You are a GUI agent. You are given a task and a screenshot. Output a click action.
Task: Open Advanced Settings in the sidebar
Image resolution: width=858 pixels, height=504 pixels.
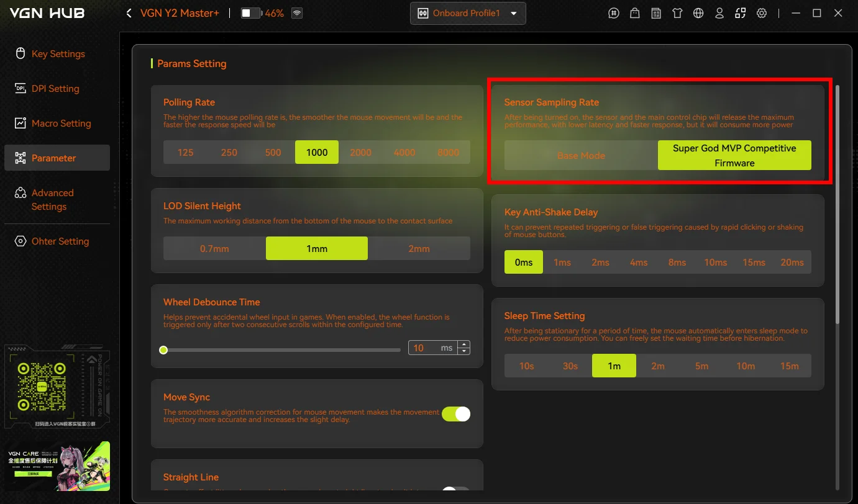tap(57, 200)
